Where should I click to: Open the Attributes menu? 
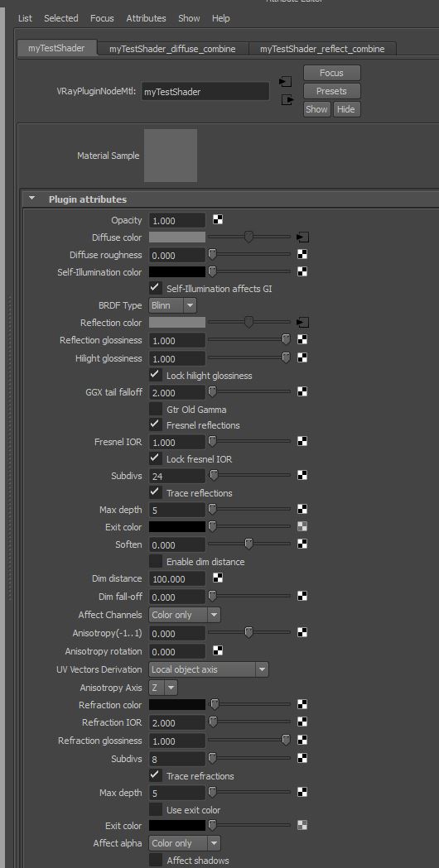(x=146, y=18)
